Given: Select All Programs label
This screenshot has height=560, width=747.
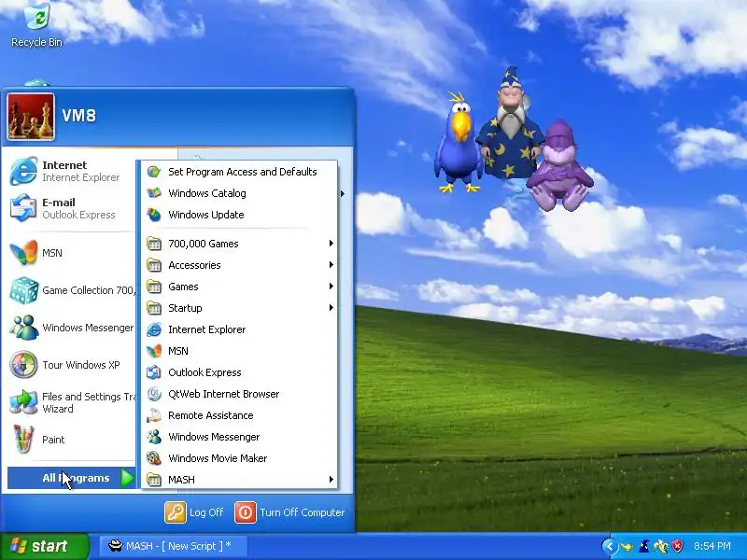Looking at the screenshot, I should coord(76,478).
